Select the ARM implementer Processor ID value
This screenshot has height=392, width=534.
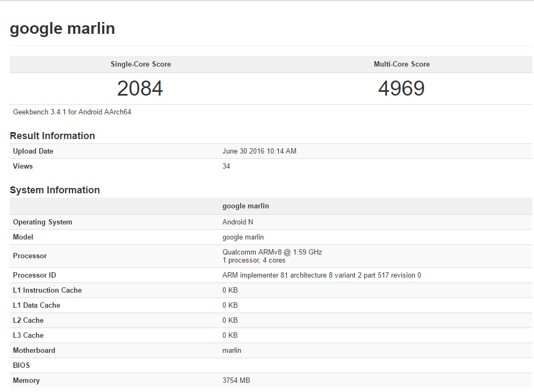pos(321,275)
